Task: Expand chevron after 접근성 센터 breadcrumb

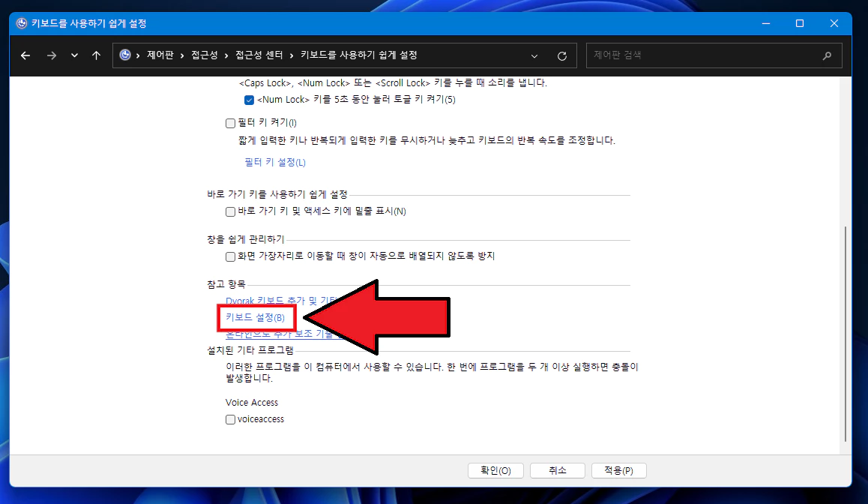Action: click(292, 55)
